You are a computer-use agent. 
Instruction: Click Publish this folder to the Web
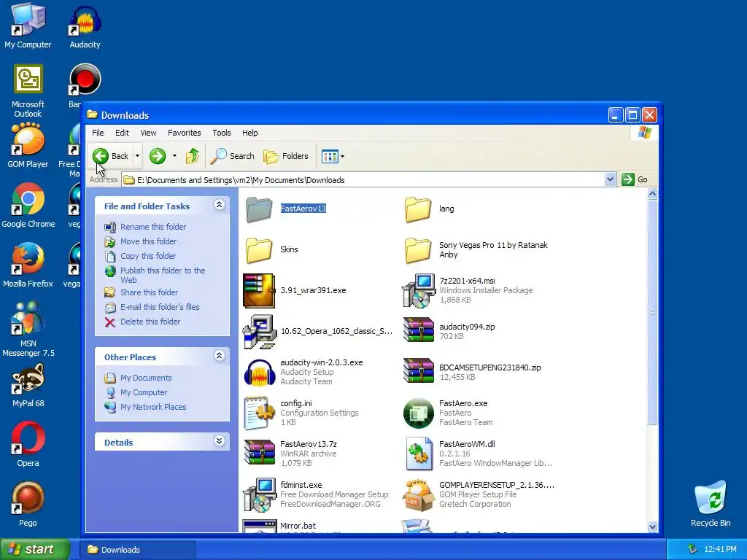[163, 275]
